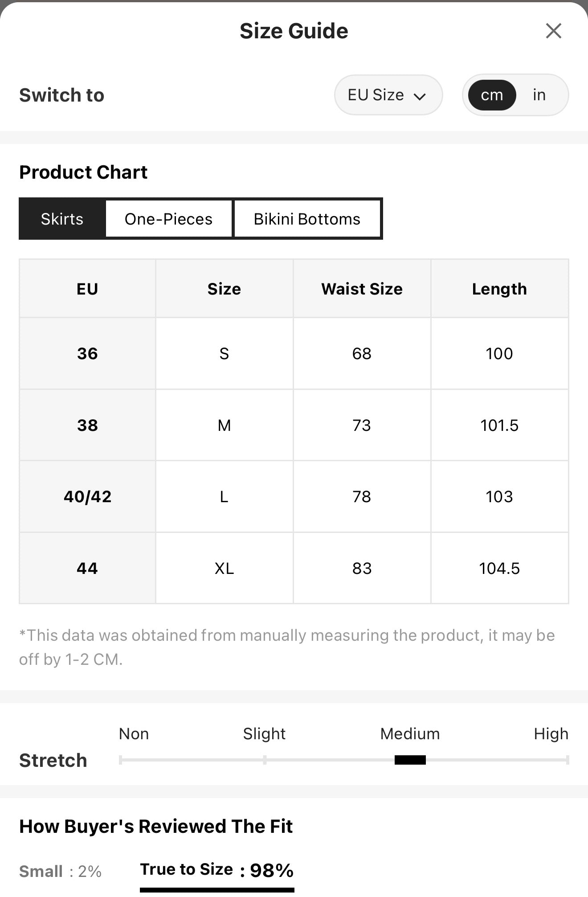Switch units to inches
The height and width of the screenshot is (897, 588).
[539, 95]
